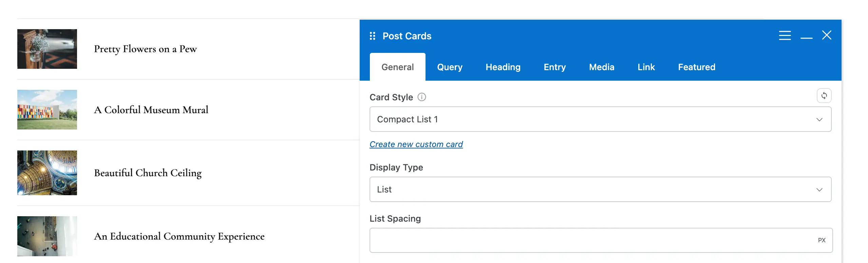This screenshot has width=868, height=263.
Task: Click the Post Cards panel title
Action: [x=407, y=36]
